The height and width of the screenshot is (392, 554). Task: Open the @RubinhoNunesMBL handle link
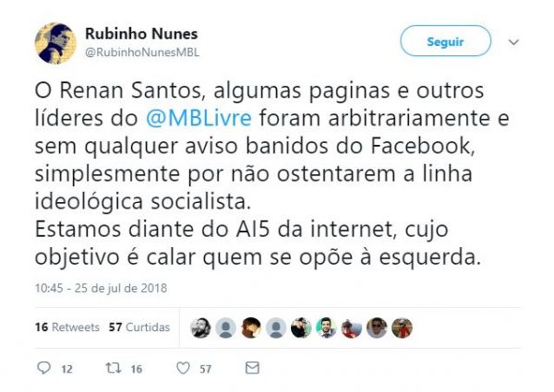142,53
